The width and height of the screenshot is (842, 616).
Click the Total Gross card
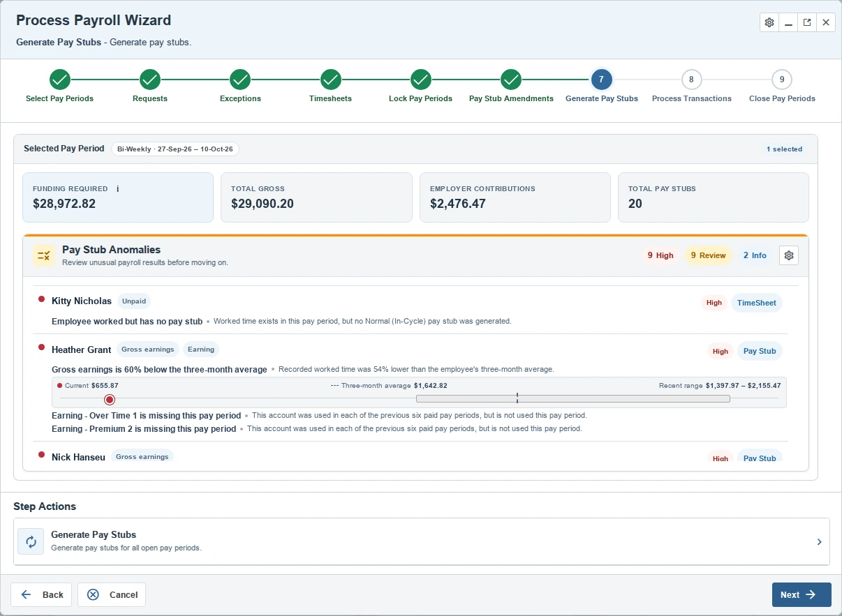click(x=316, y=197)
